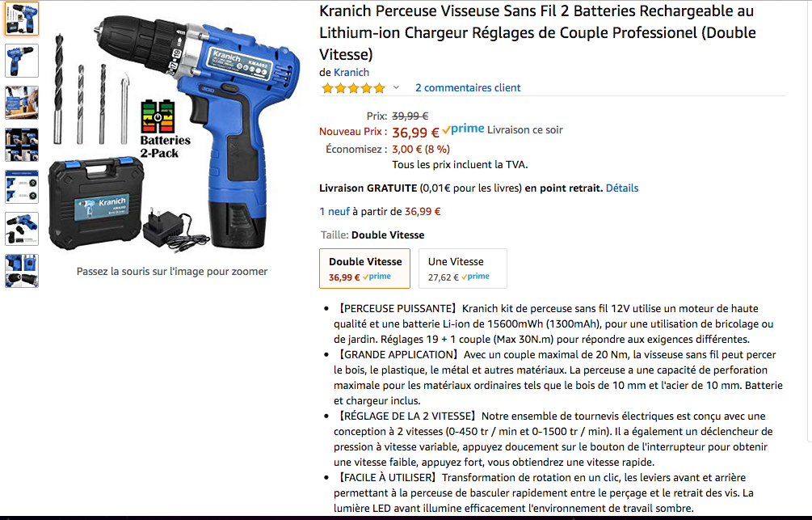Select fourth thumbnail with dark feature collage
Image resolution: width=812 pixels, height=520 pixels.
tap(22, 145)
